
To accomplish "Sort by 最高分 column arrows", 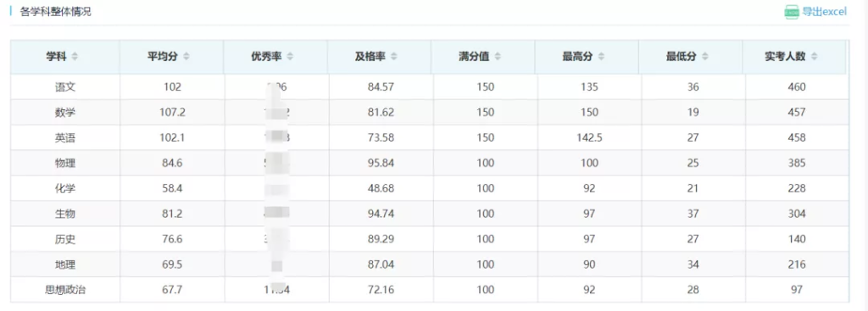I will [601, 57].
